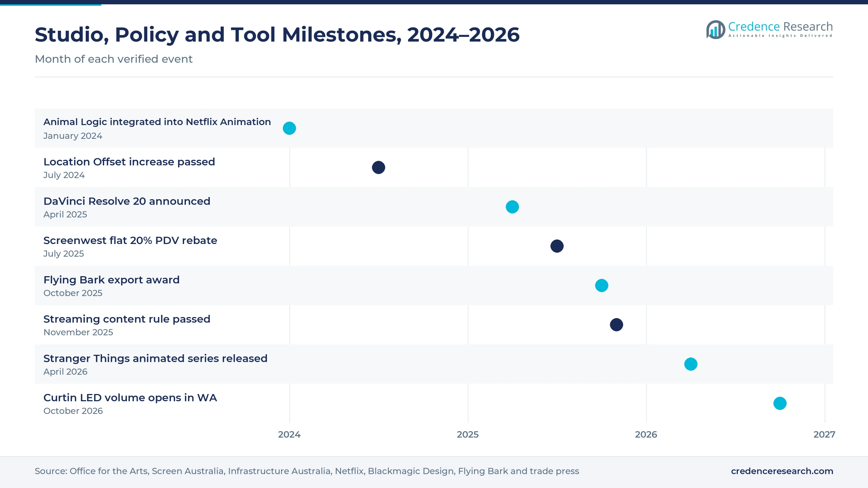Click 'Animal Logic integrated into Netflix Animation' label
The width and height of the screenshot is (868, 488).
157,122
